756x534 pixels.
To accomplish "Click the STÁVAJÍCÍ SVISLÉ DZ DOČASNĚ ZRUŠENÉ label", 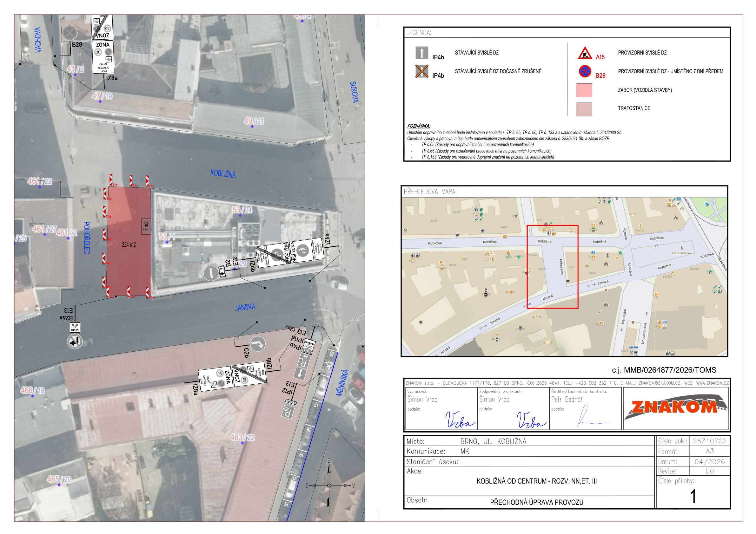I will point(498,71).
